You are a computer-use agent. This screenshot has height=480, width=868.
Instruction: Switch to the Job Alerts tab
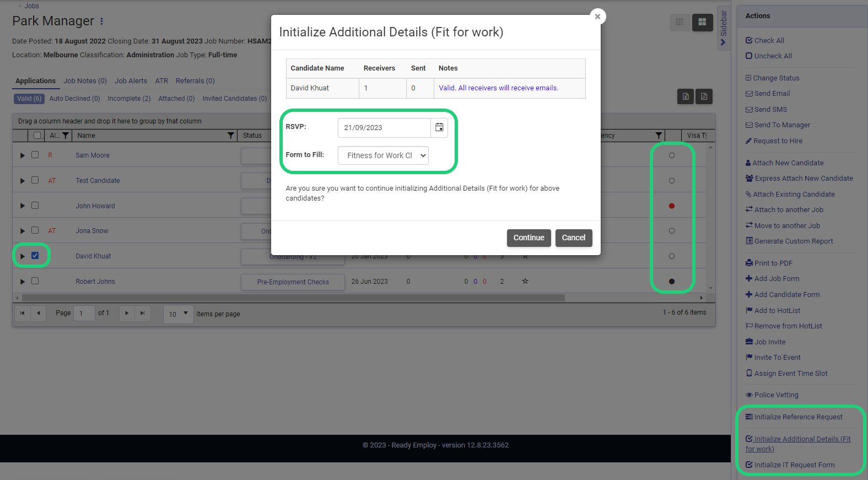[x=131, y=80]
